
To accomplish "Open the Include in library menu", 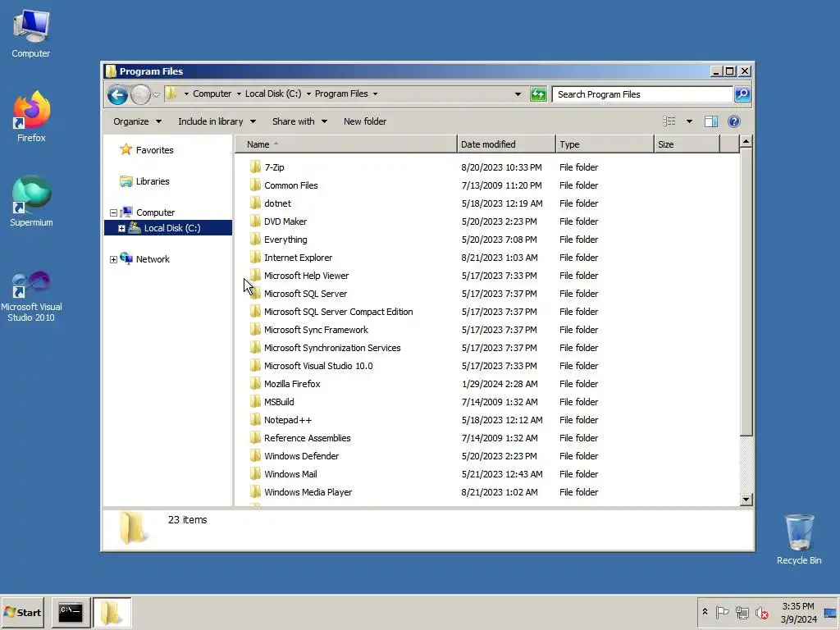I will click(x=217, y=121).
